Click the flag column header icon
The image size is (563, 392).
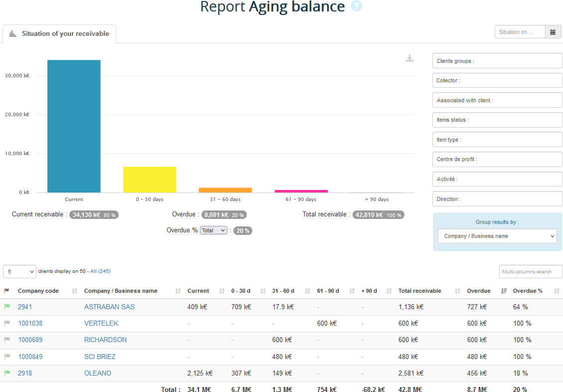pos(6,290)
